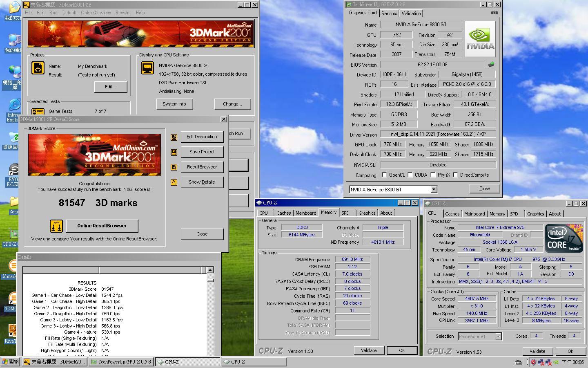Open the Internet Explorer desktop icon
The width and height of the screenshot is (588, 368).
tap(13, 110)
